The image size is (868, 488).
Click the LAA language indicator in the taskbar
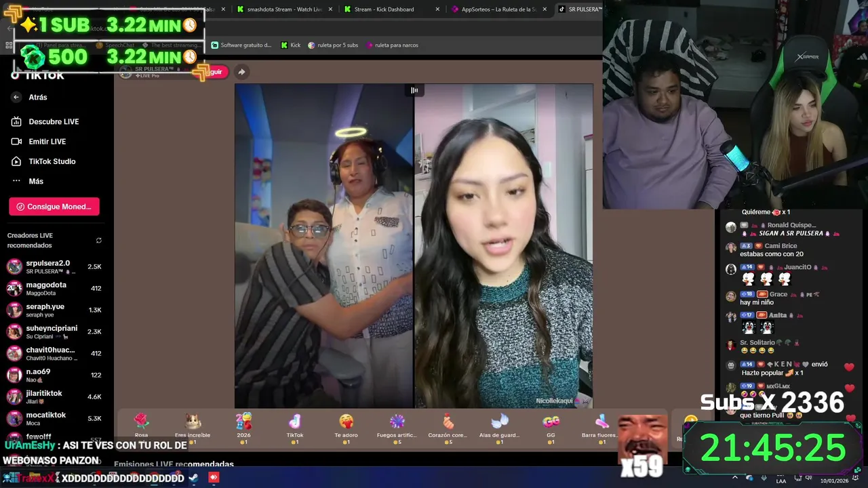click(781, 481)
